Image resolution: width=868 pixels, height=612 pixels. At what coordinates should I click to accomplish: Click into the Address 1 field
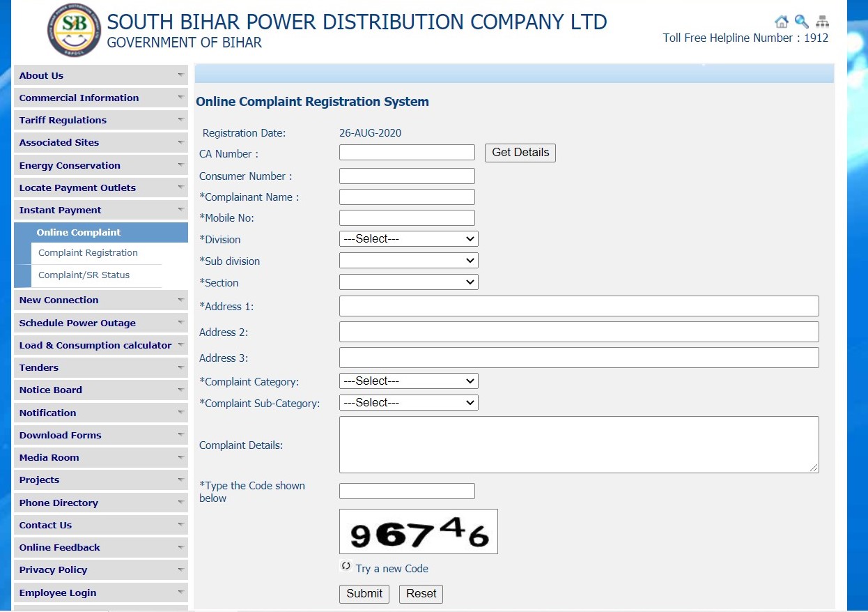(x=579, y=306)
